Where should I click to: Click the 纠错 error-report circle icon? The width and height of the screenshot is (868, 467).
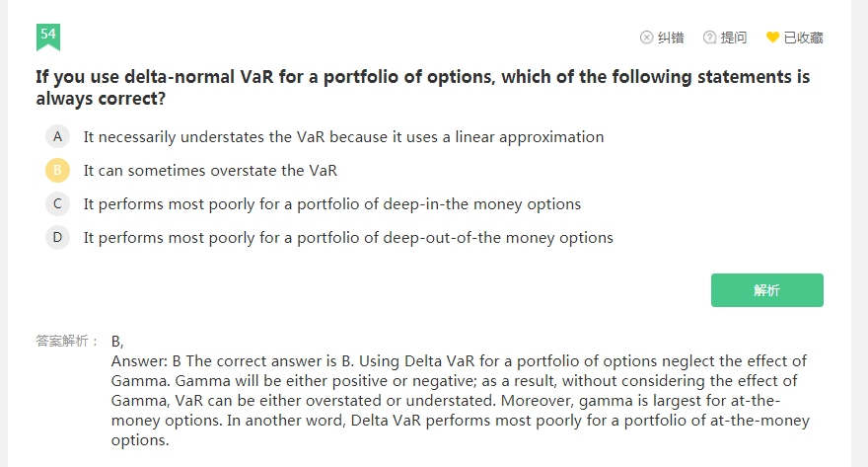click(x=647, y=38)
